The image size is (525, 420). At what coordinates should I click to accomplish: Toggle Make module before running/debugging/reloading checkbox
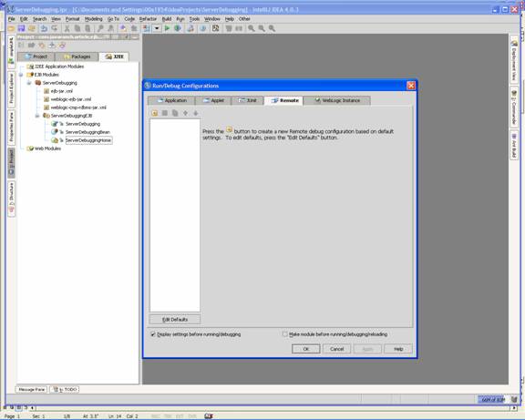click(285, 334)
